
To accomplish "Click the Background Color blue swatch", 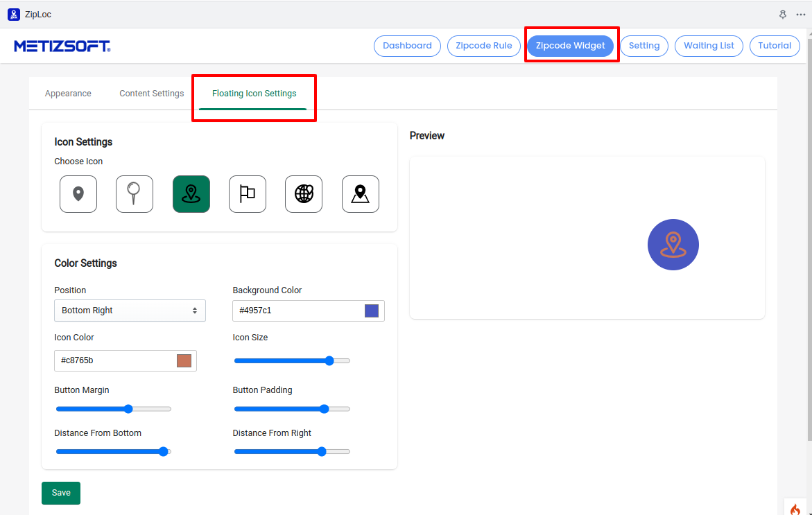I will [372, 311].
